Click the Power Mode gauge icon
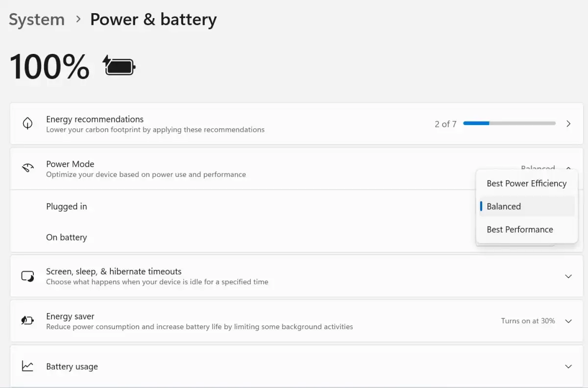Viewport: 588px width, 388px height. coord(28,169)
